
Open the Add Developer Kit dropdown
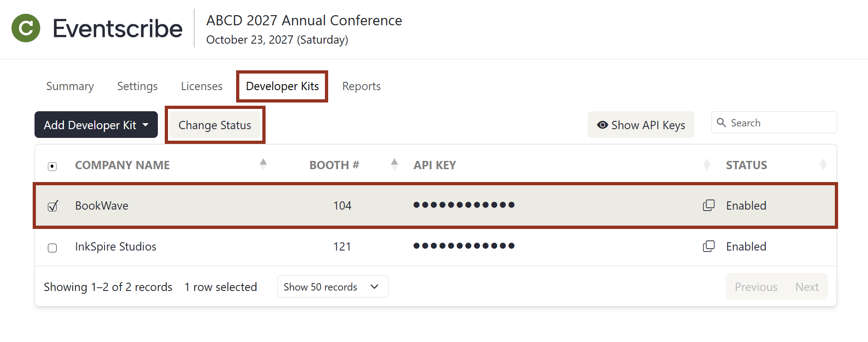pyautogui.click(x=96, y=125)
